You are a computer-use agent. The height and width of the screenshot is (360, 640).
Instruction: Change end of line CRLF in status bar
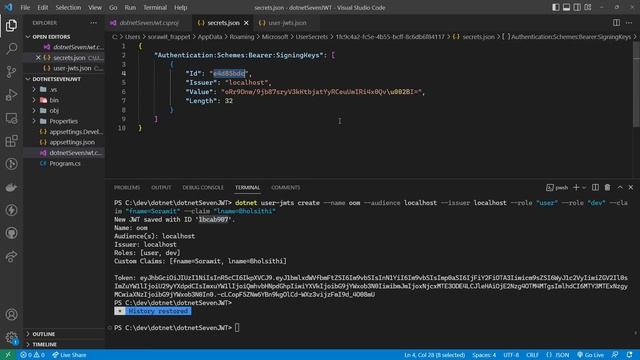[532, 355]
